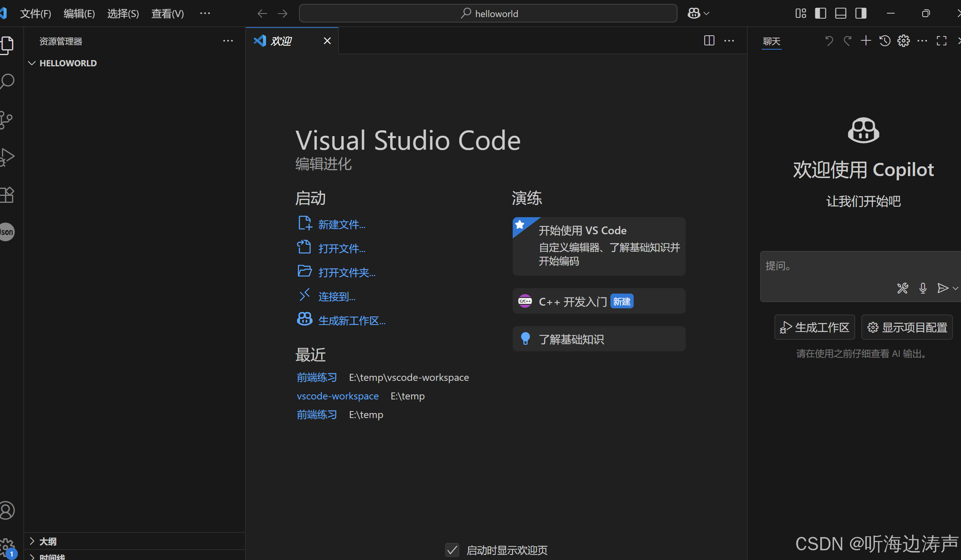
Task: Toggle the primary side bar visibility
Action: coord(820,14)
